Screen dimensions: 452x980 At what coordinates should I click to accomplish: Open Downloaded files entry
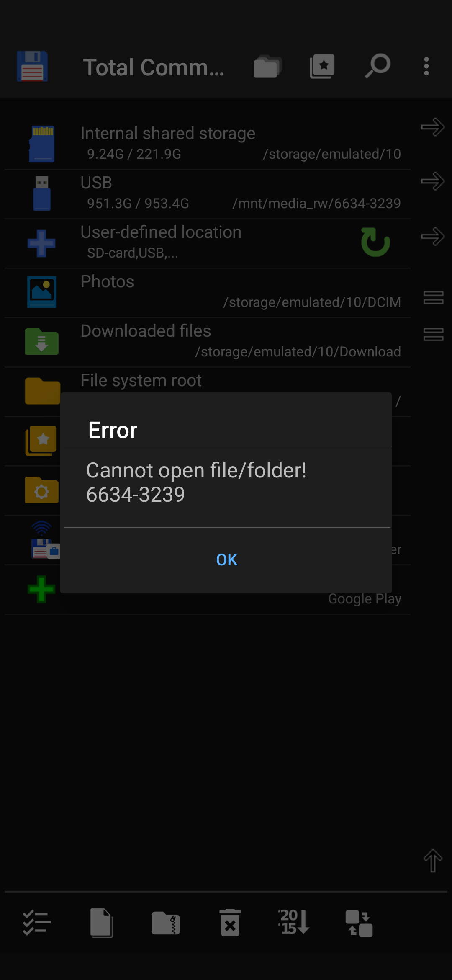click(x=207, y=342)
